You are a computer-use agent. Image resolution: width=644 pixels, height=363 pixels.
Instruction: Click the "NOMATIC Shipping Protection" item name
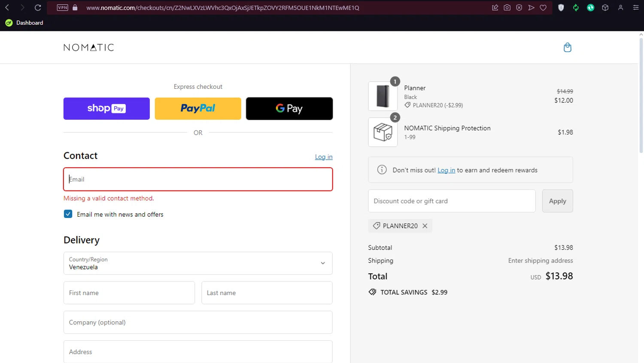click(x=447, y=128)
